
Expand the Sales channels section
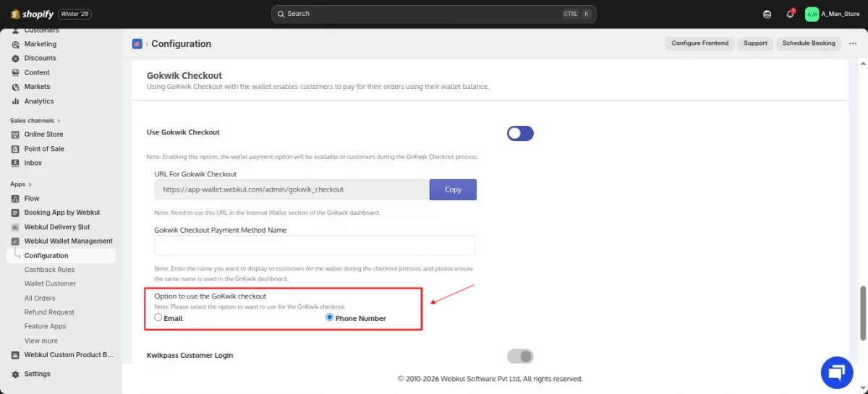coord(59,121)
